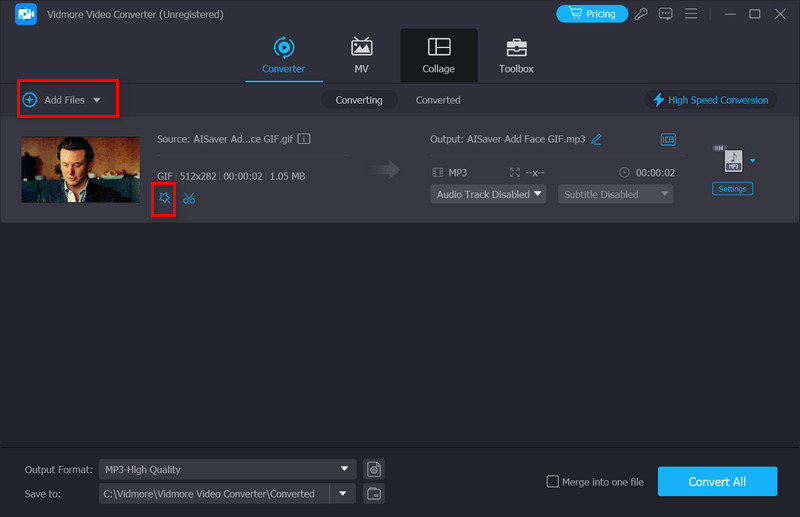
Task: Rename output file using pencil icon
Action: (597, 139)
